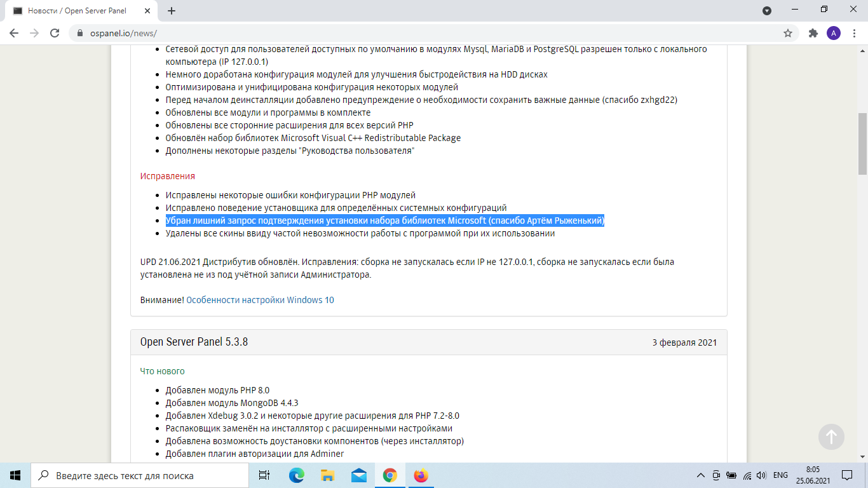Open File Explorer from the taskbar
The width and height of the screenshot is (868, 488).
(x=328, y=475)
